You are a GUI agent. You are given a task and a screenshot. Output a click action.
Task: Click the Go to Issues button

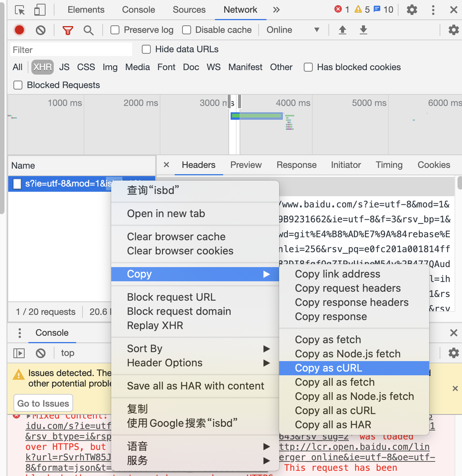click(43, 403)
